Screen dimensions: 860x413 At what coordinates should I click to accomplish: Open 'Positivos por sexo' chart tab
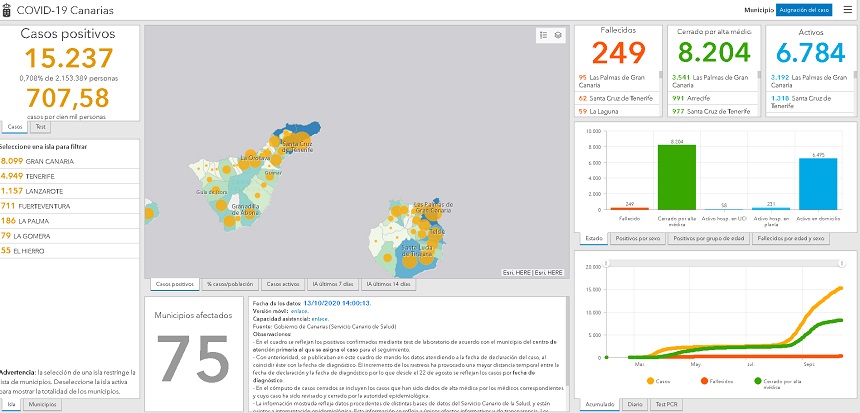[x=639, y=239]
